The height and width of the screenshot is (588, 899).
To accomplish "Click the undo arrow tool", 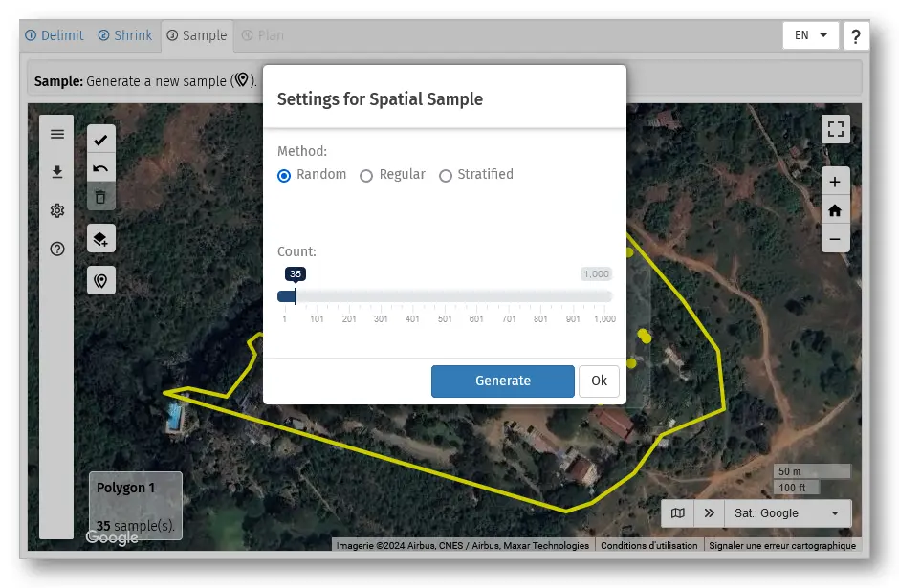I will [100, 168].
